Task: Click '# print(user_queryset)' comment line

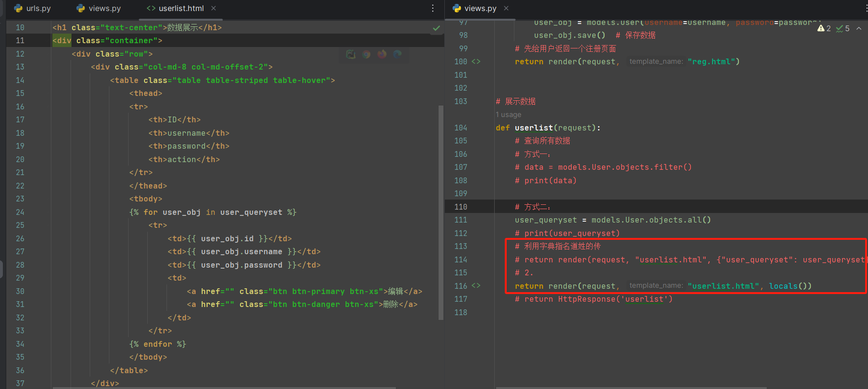Action: (567, 233)
